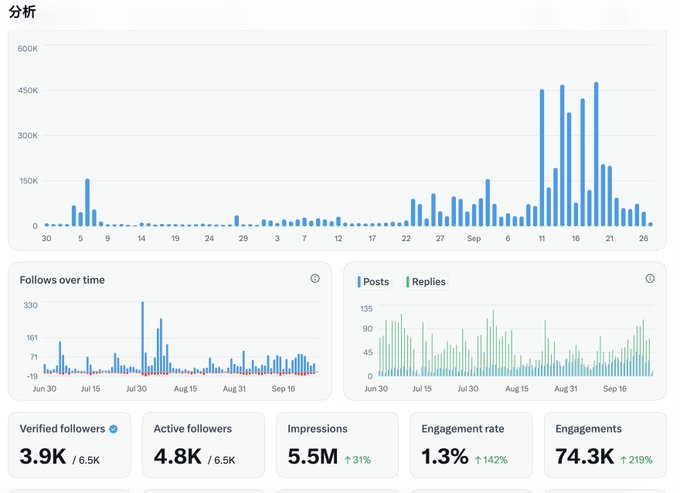Click the 31% increase beside Impressions
This screenshot has width=680, height=493.
(358, 460)
